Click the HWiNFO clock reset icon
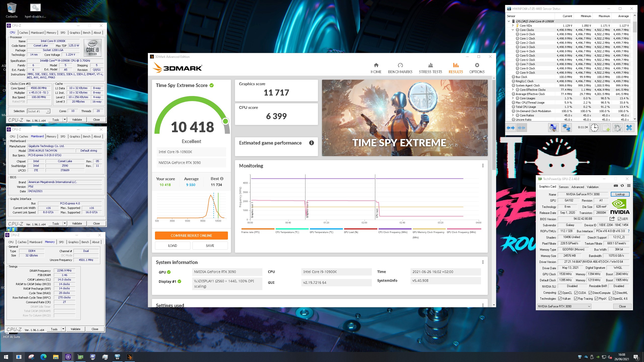 pos(594,128)
